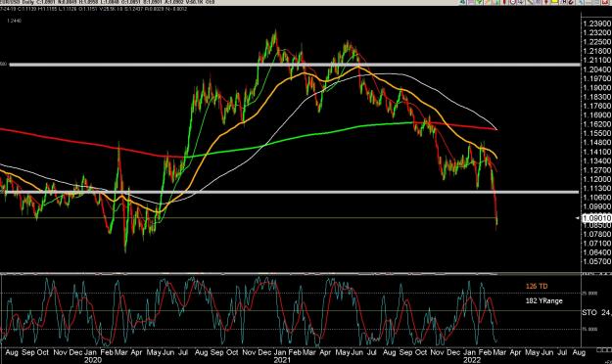Click the 1.21800 price axis label
The width and height of the screenshot is (612, 364).
596,51
